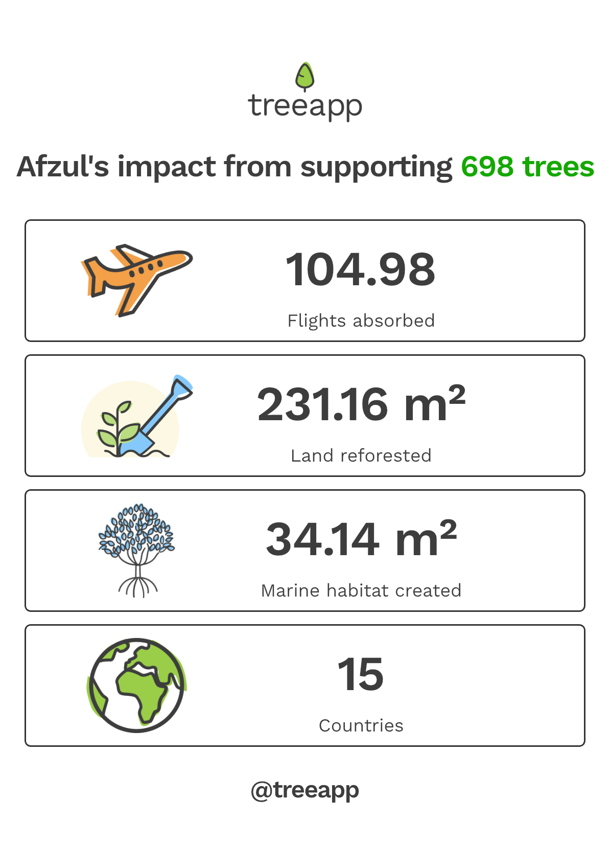Click the blue-leaved mangrove tree icon
This screenshot has width=610, height=868.
pyautogui.click(x=136, y=550)
